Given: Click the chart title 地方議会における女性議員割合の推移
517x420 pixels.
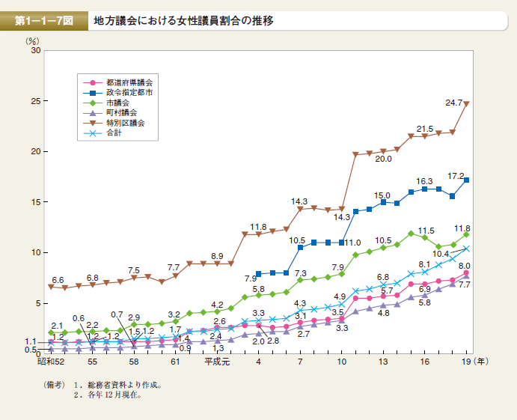Looking at the screenshot, I should [x=183, y=21].
